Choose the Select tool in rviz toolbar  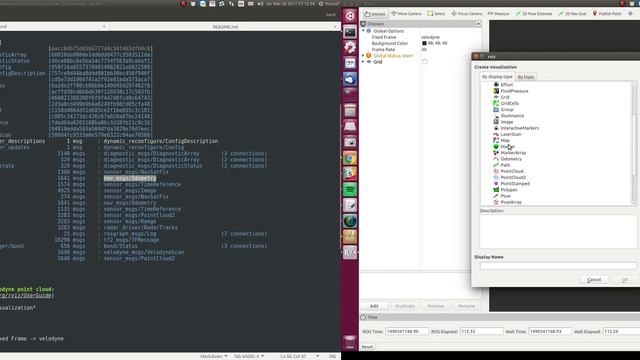coord(436,14)
